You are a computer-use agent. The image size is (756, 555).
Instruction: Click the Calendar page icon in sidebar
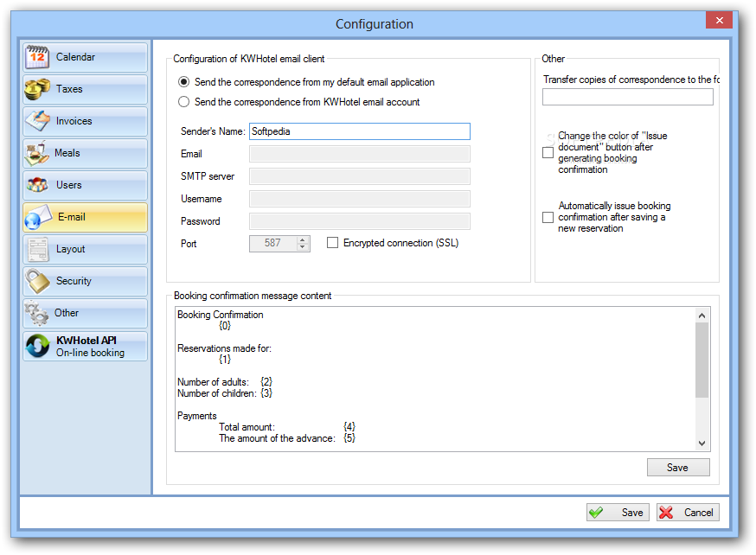click(x=37, y=57)
